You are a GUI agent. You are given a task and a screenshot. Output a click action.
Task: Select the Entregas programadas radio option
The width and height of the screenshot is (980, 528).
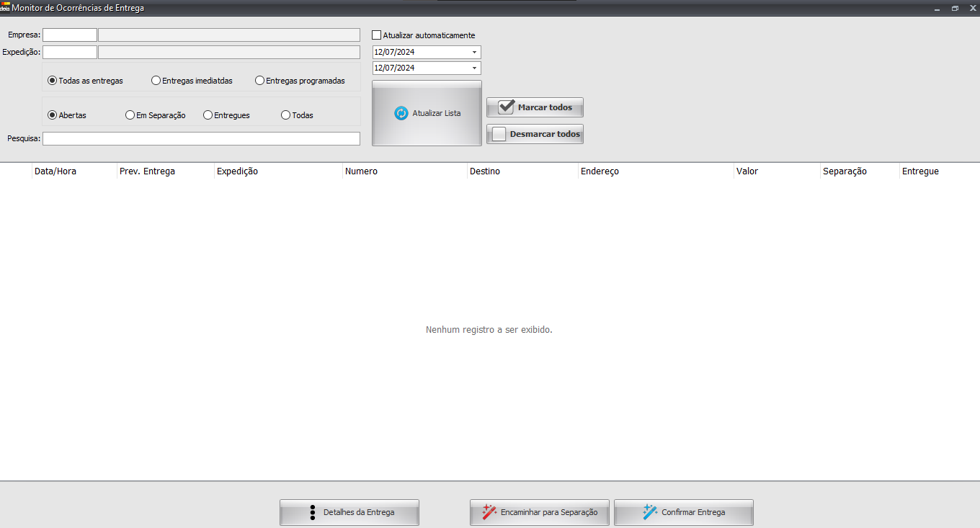(x=259, y=81)
